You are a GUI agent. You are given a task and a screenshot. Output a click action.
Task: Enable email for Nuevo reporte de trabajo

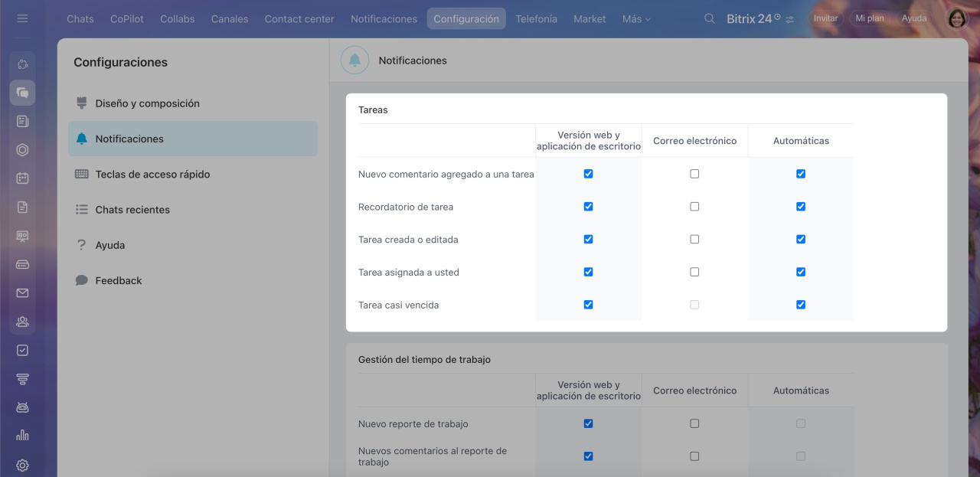coord(694,423)
